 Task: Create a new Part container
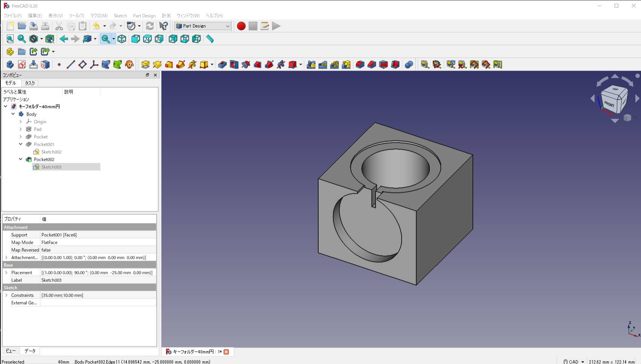point(10,52)
